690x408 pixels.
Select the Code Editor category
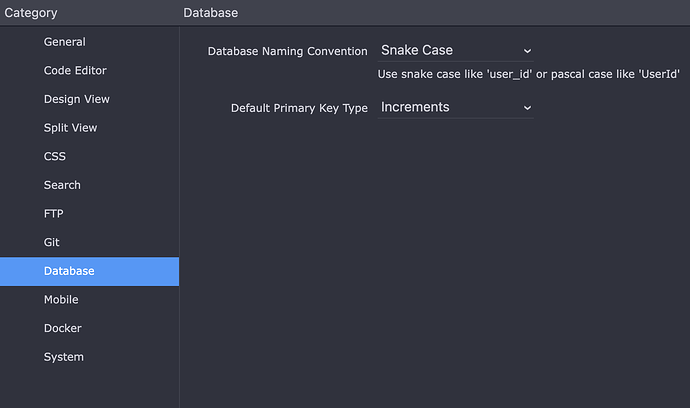(x=89, y=70)
